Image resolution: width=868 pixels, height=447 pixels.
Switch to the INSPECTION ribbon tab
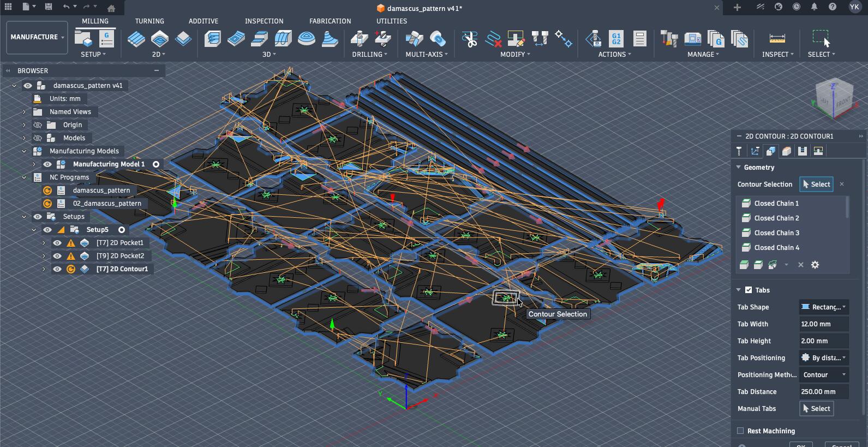(x=264, y=21)
